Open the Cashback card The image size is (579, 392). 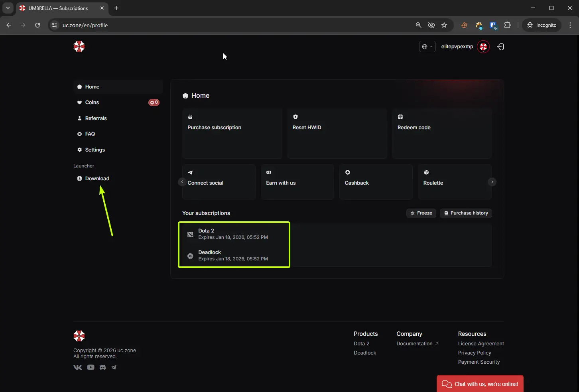[x=376, y=182]
